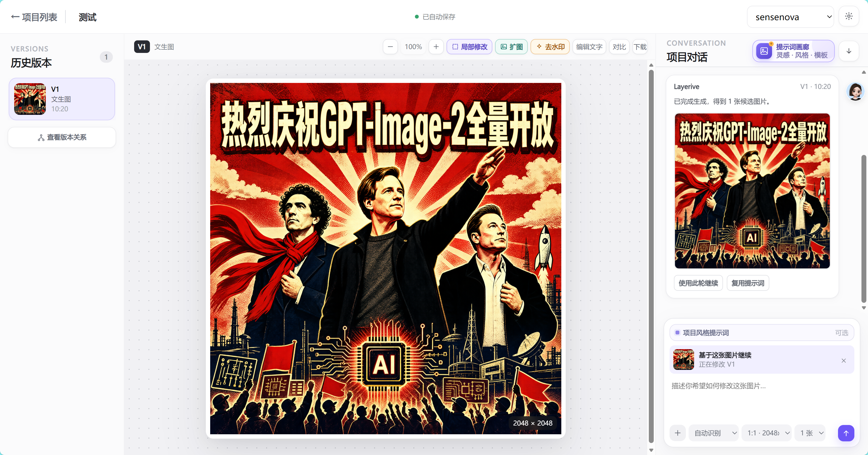
Task: Activate 扩图 tool
Action: pyautogui.click(x=511, y=47)
